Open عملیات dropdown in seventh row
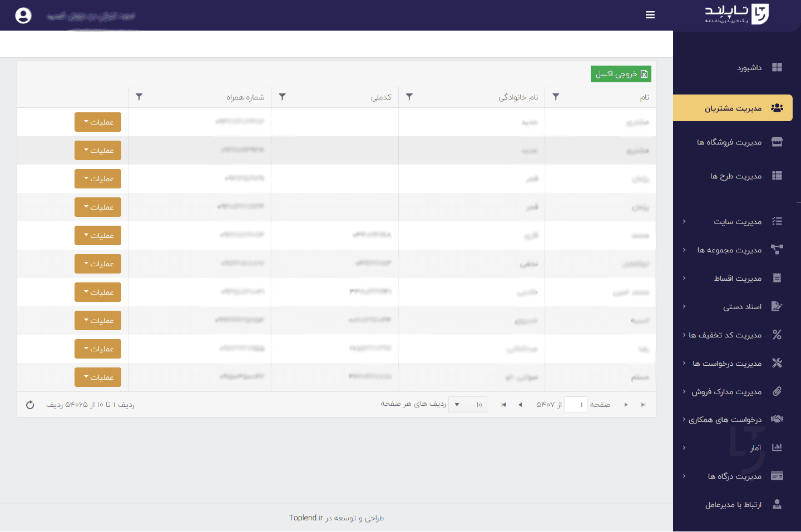The image size is (801, 532). tap(98, 292)
